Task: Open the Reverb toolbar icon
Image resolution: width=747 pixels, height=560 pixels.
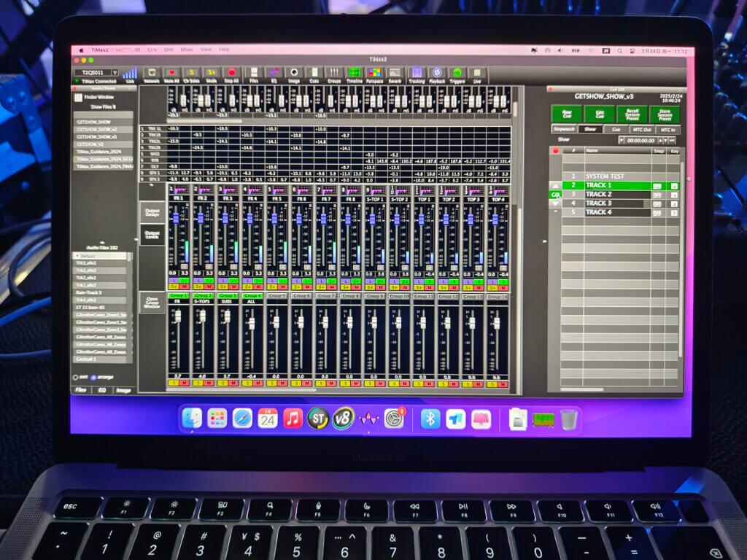Action: 395,72
